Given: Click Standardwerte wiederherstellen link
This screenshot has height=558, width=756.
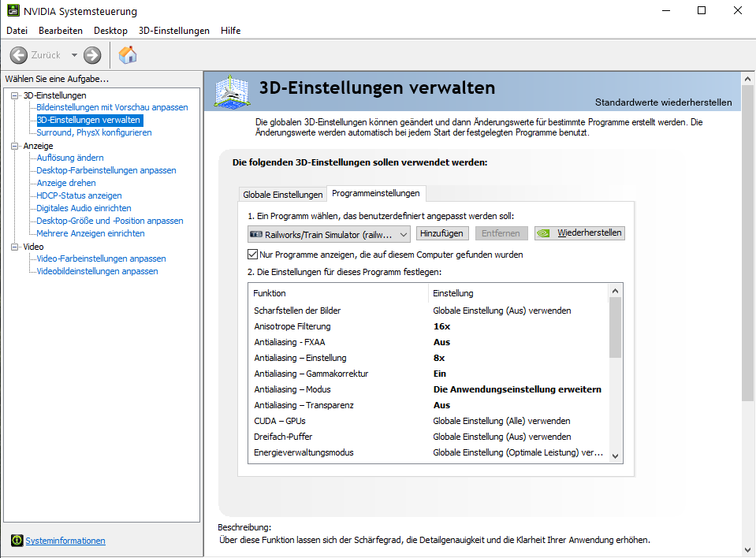Looking at the screenshot, I should coord(663,102).
